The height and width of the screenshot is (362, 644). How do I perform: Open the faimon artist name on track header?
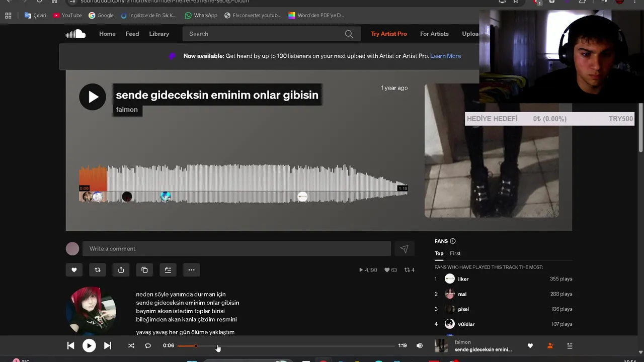(x=127, y=110)
